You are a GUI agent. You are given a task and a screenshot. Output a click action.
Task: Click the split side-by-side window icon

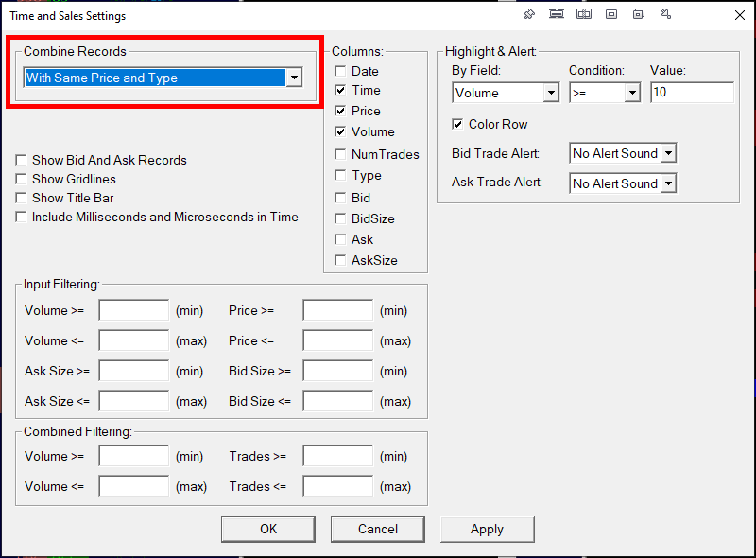(x=584, y=15)
